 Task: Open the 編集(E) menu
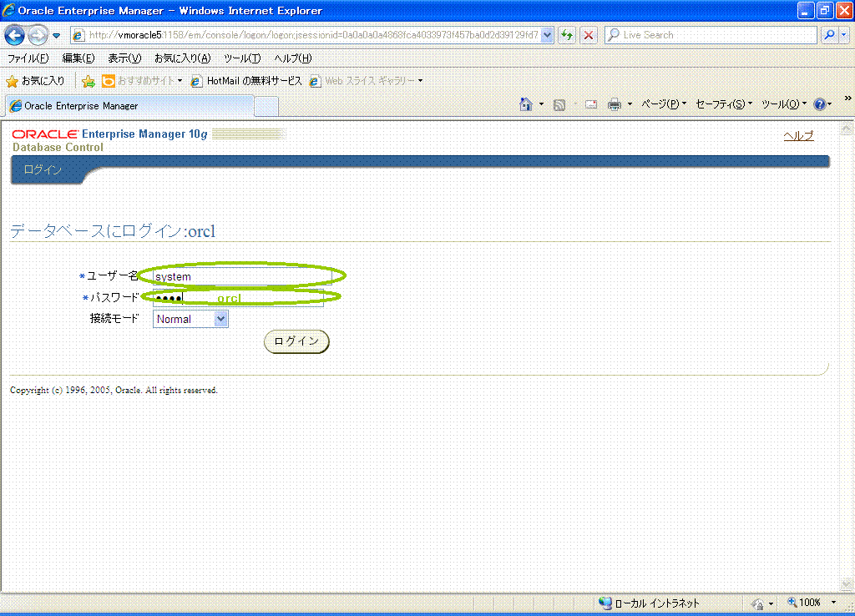[x=78, y=58]
